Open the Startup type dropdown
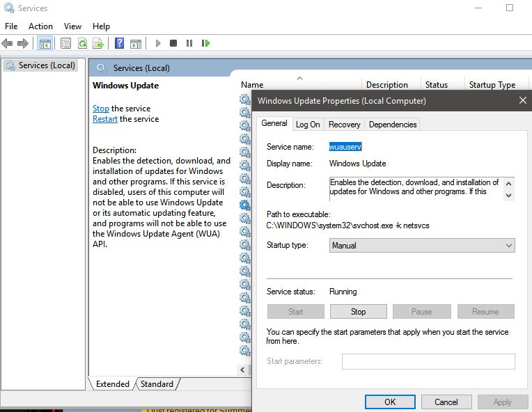Image resolution: width=532 pixels, height=412 pixels. (422, 246)
